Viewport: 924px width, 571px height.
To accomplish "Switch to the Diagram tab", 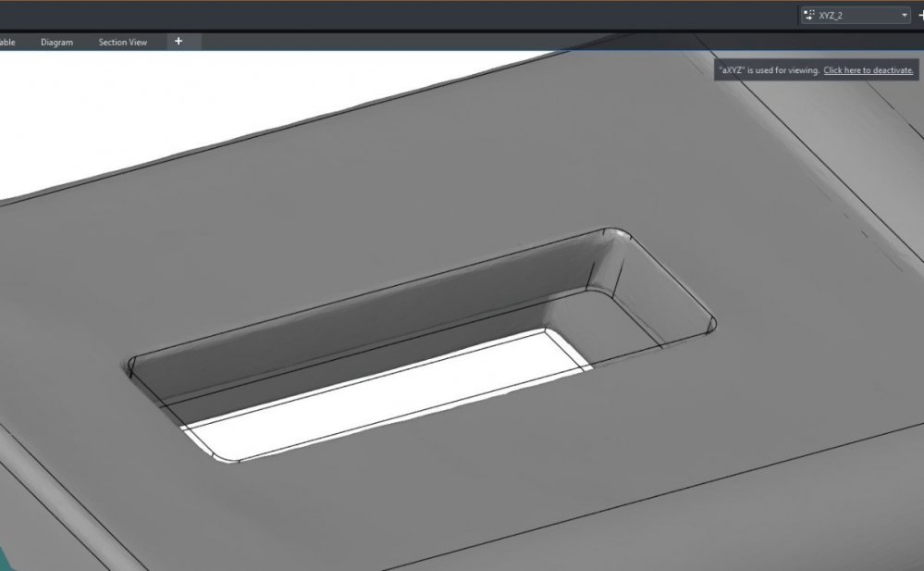I will [x=57, y=42].
